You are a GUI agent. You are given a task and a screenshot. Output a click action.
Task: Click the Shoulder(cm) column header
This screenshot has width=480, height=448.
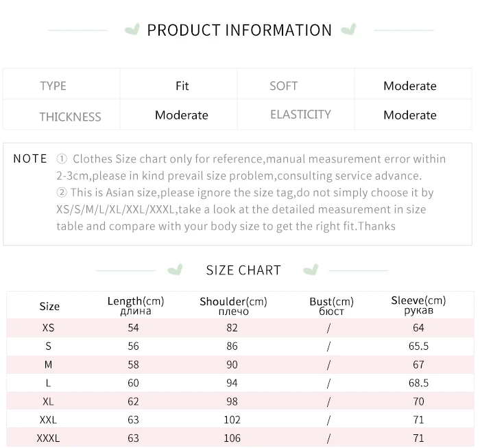pyautogui.click(x=233, y=306)
